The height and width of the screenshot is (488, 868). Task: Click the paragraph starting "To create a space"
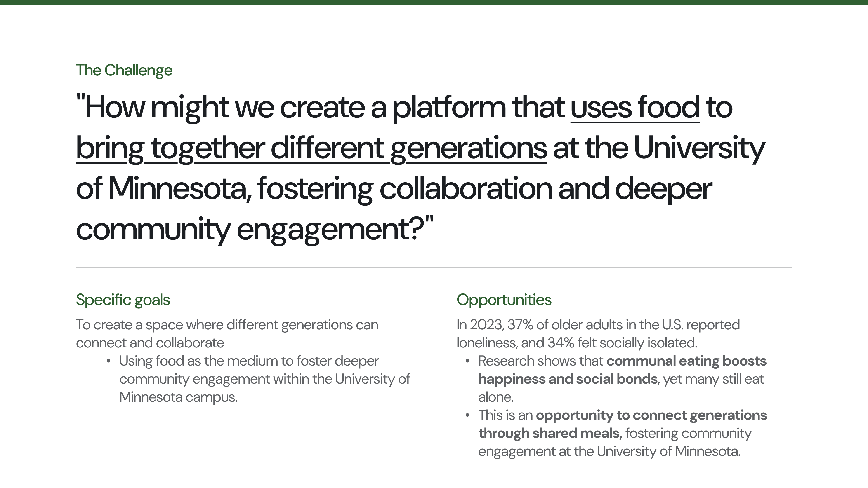pyautogui.click(x=227, y=334)
